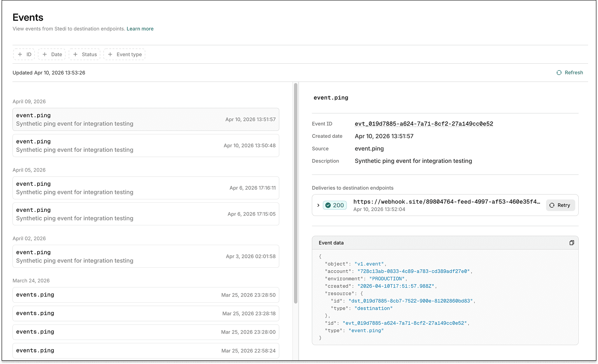Select the event.ping from Apr 10 13:50:48
This screenshot has width=598, height=364.
point(146,145)
